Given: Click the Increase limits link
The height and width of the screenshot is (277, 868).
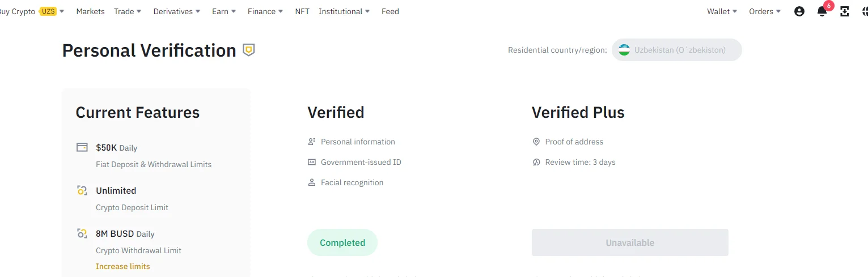Looking at the screenshot, I should 123,266.
